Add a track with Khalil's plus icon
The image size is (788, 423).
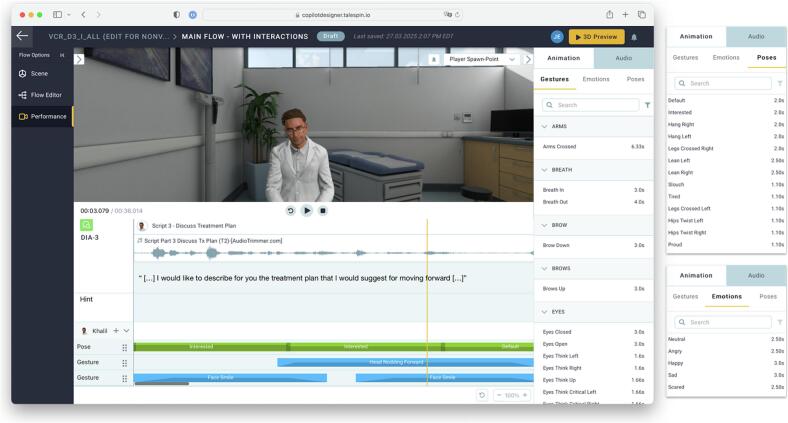click(116, 330)
